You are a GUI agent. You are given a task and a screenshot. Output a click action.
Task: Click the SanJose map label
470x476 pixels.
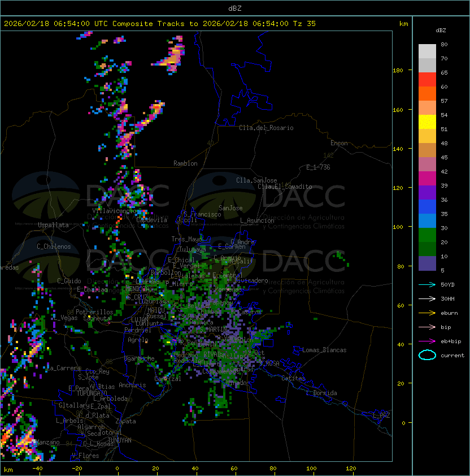tap(230, 208)
